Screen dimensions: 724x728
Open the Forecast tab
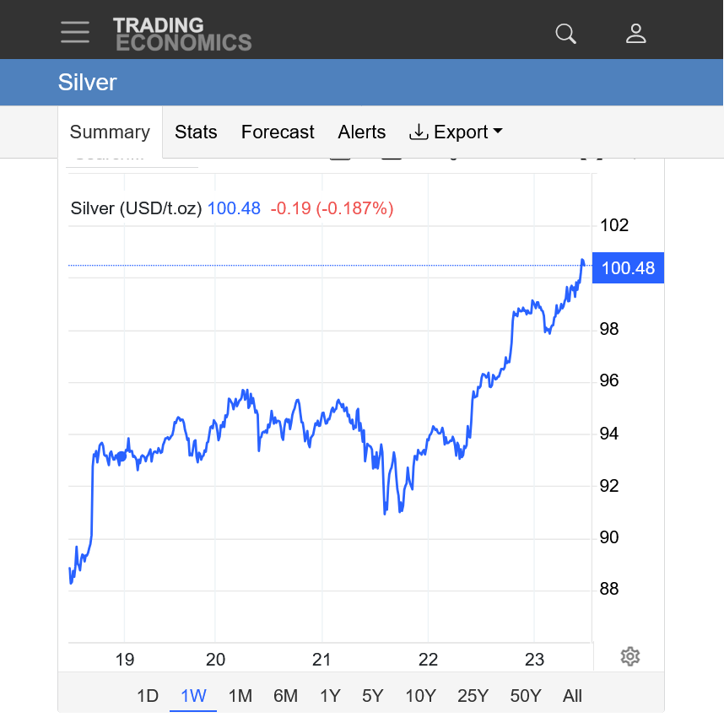pos(278,132)
